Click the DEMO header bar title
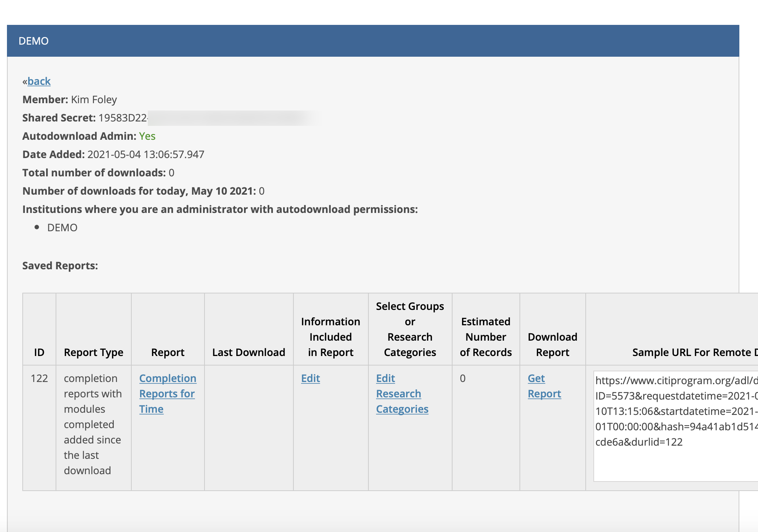The height and width of the screenshot is (532, 758). coord(34,41)
